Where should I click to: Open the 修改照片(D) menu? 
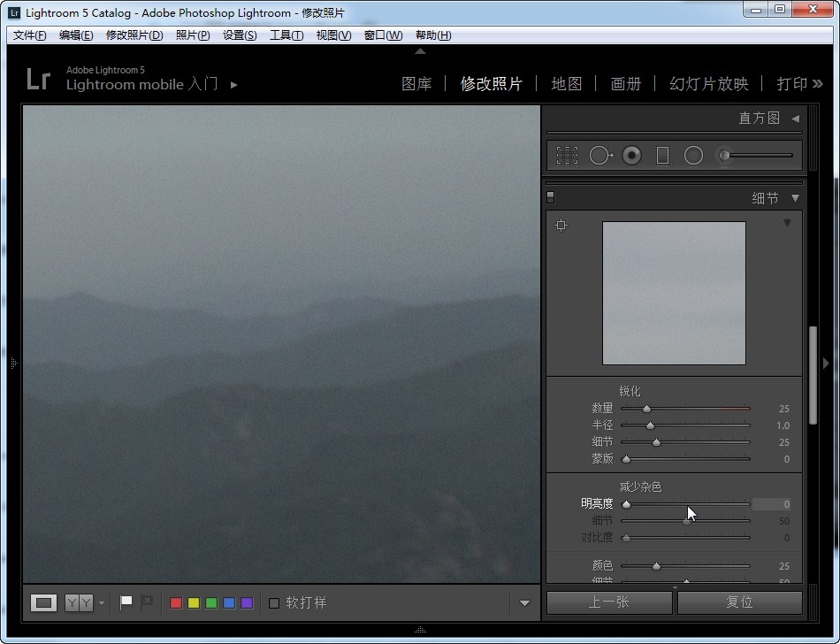[x=134, y=35]
